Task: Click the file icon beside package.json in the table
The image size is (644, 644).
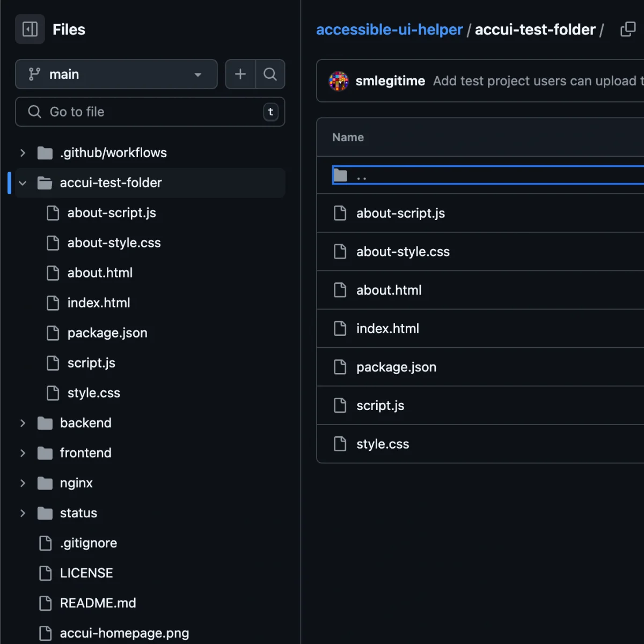Action: [340, 367]
